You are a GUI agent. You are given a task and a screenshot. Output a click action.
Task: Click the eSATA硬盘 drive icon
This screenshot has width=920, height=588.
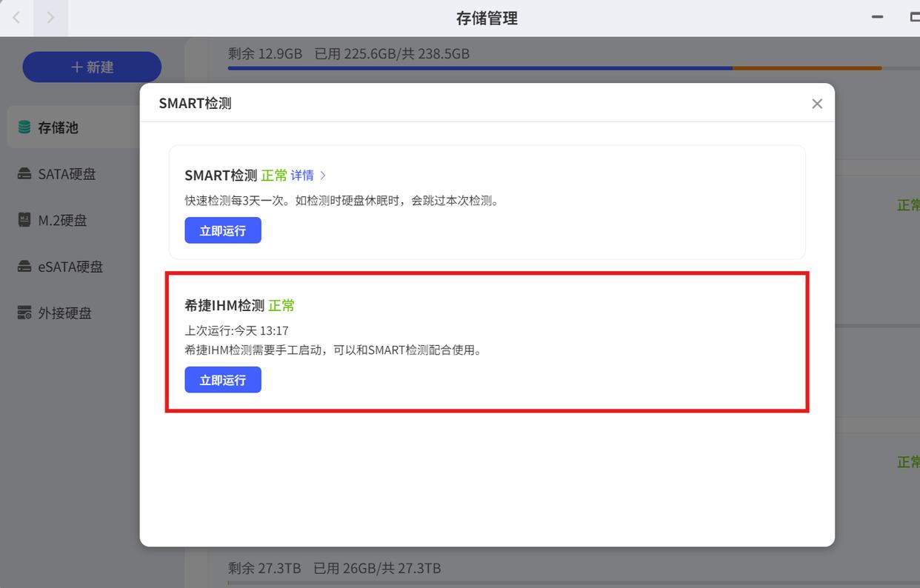tap(24, 267)
